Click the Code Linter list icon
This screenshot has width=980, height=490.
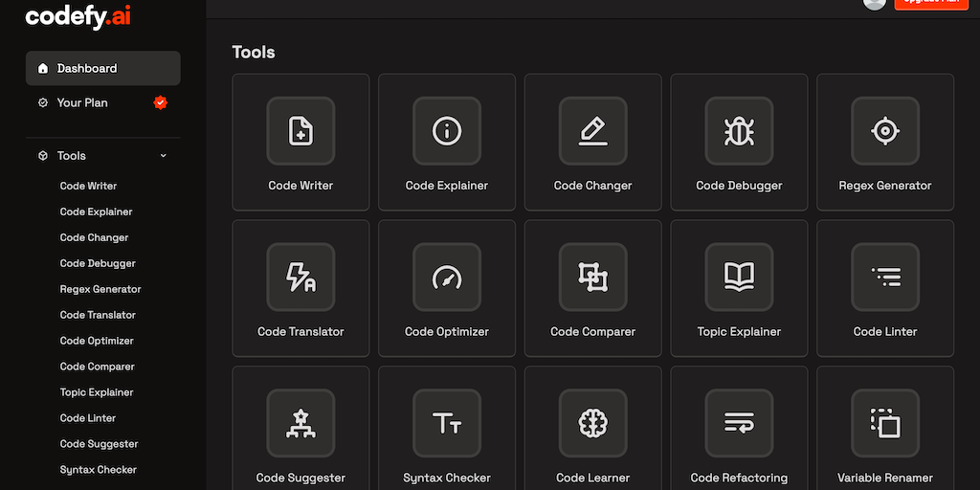pyautogui.click(x=885, y=278)
